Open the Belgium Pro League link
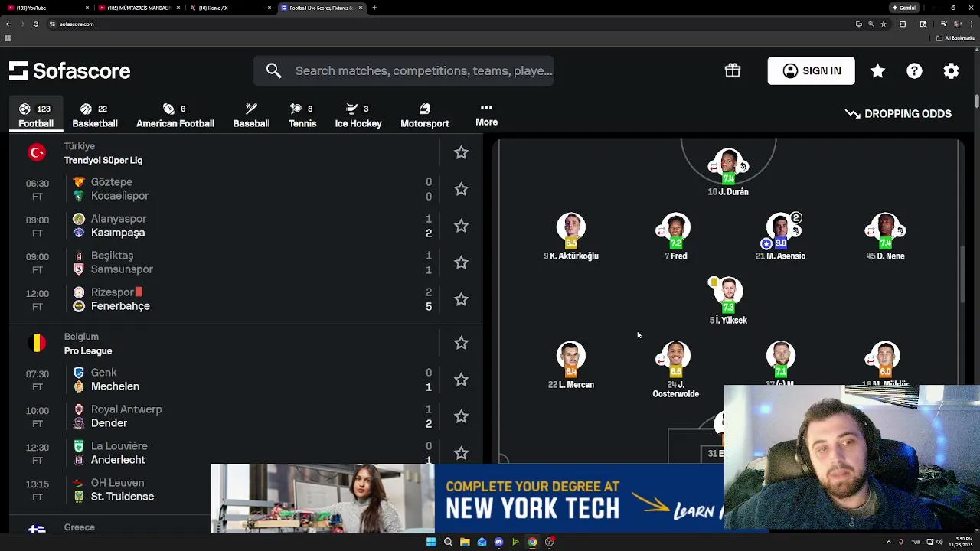980x551 pixels. click(88, 350)
